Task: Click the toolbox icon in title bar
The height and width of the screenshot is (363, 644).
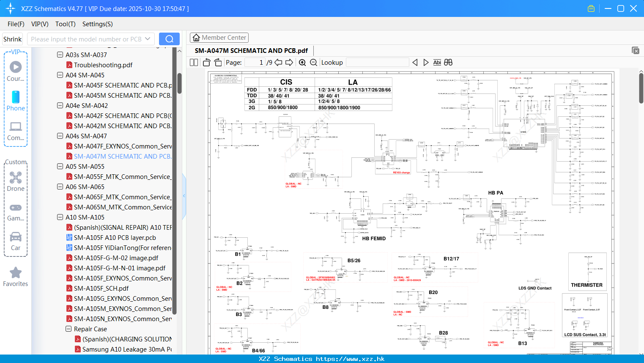Action: [591, 8]
